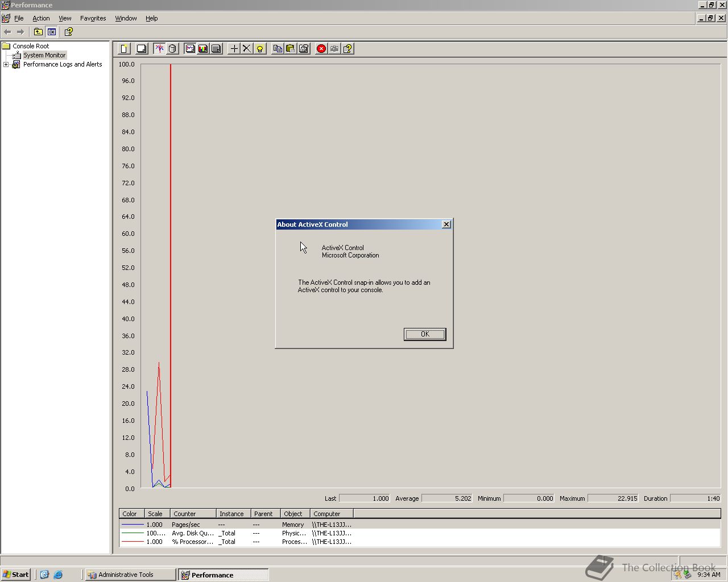
Task: Switch to the View Report icon
Action: 216,49
